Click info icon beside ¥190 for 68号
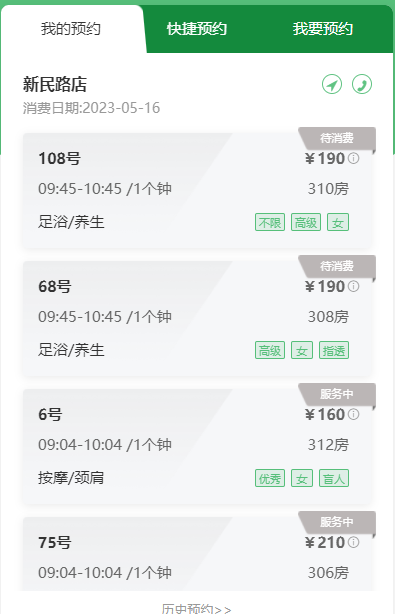This screenshot has height=614, width=395. pyautogui.click(x=354, y=286)
